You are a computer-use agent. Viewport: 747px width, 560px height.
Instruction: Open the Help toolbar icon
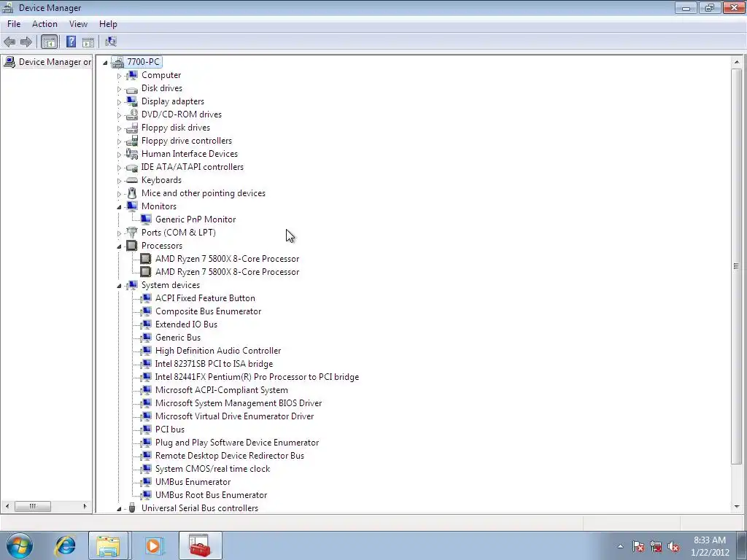(x=71, y=42)
